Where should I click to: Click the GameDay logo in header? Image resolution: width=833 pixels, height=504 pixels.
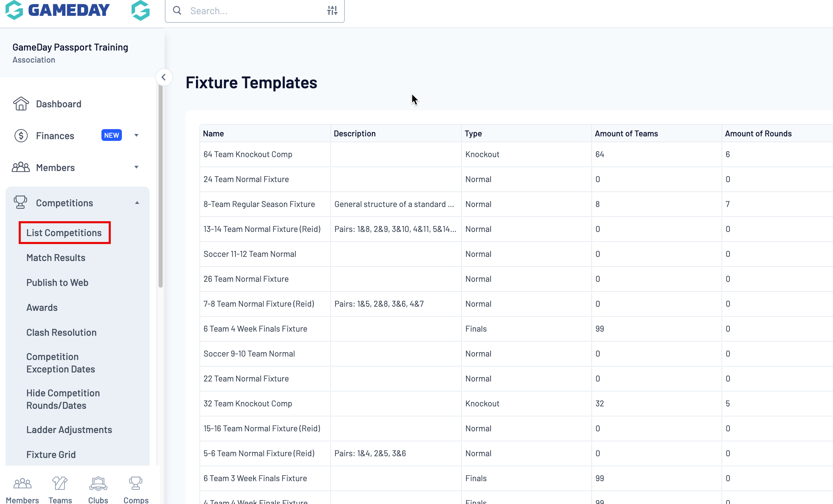(x=57, y=10)
